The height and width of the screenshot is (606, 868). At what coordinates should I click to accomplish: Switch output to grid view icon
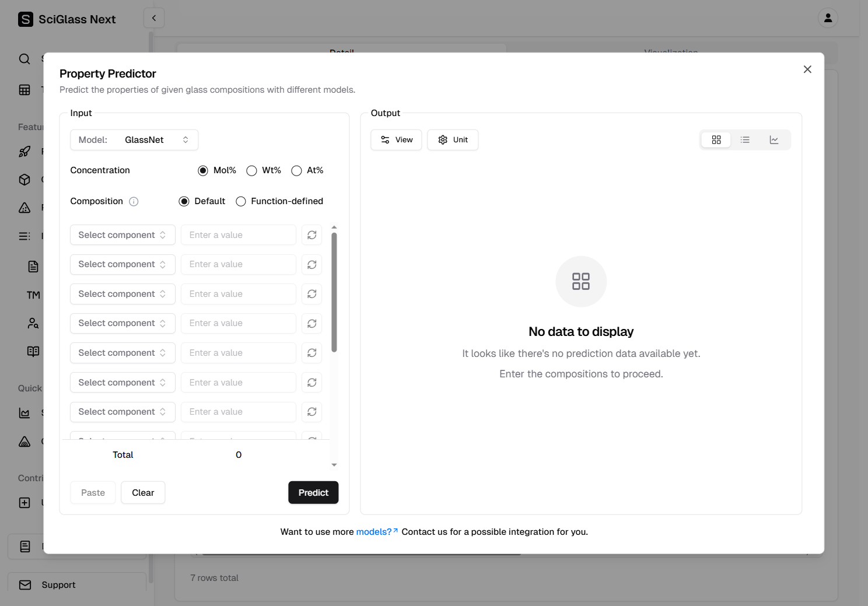(x=716, y=140)
